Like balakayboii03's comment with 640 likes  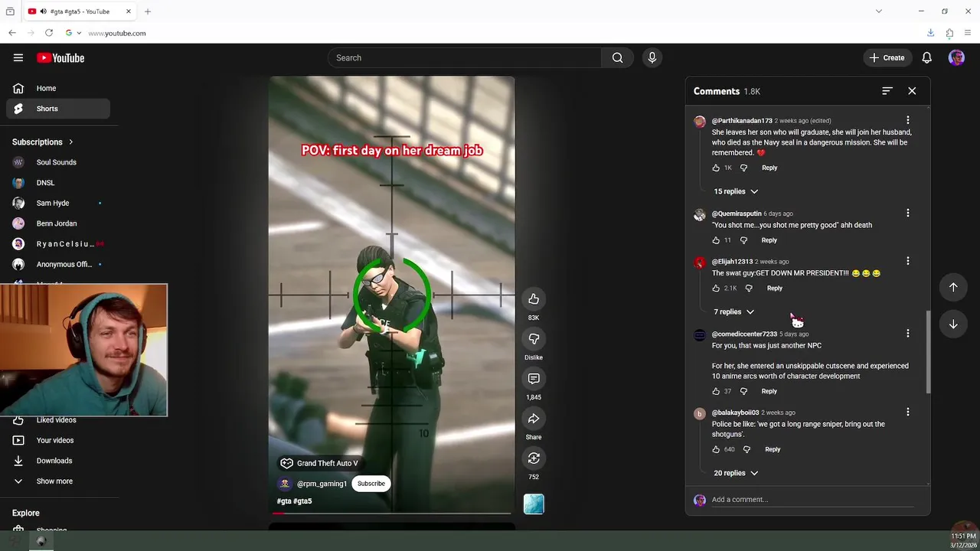(x=716, y=449)
